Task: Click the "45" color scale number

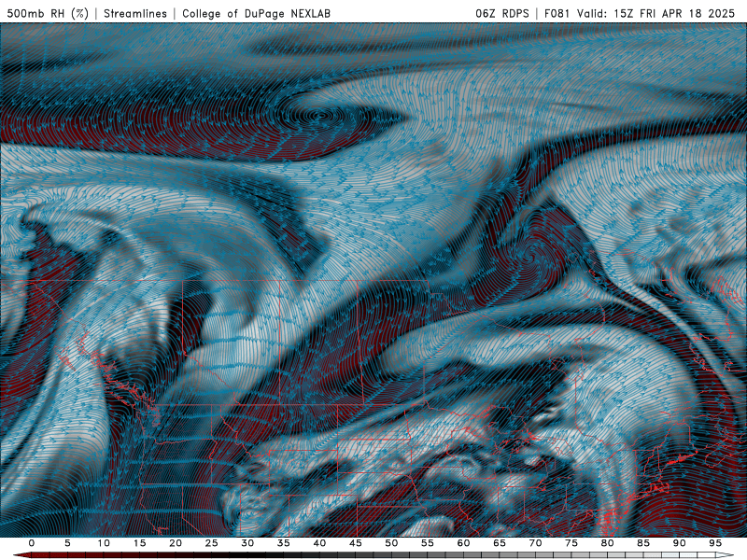Action: click(x=356, y=543)
